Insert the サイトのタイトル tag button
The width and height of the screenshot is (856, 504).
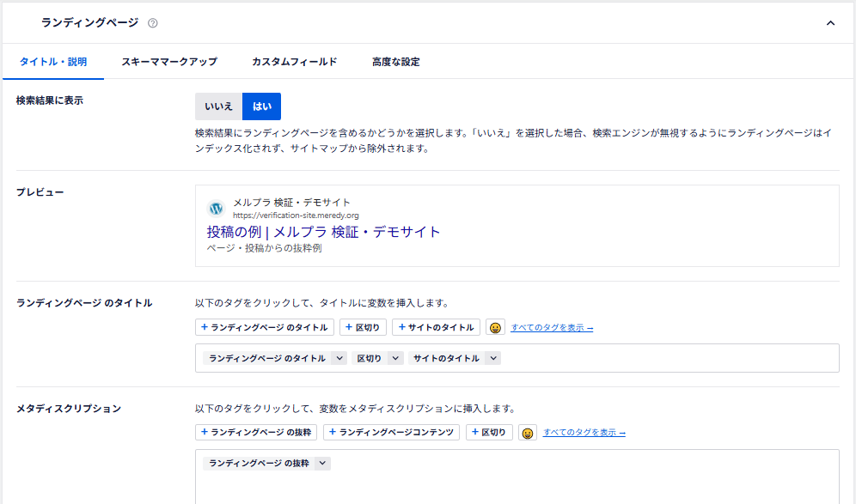pyautogui.click(x=436, y=327)
